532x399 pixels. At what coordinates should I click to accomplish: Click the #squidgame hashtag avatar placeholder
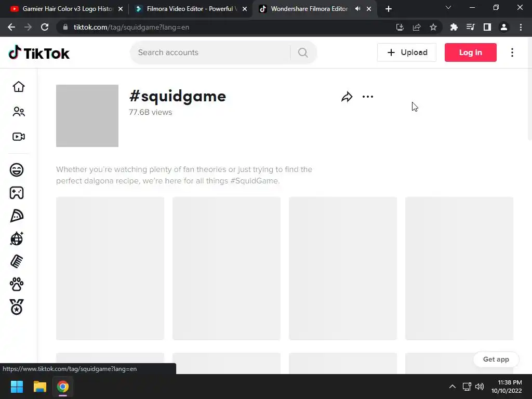click(87, 116)
